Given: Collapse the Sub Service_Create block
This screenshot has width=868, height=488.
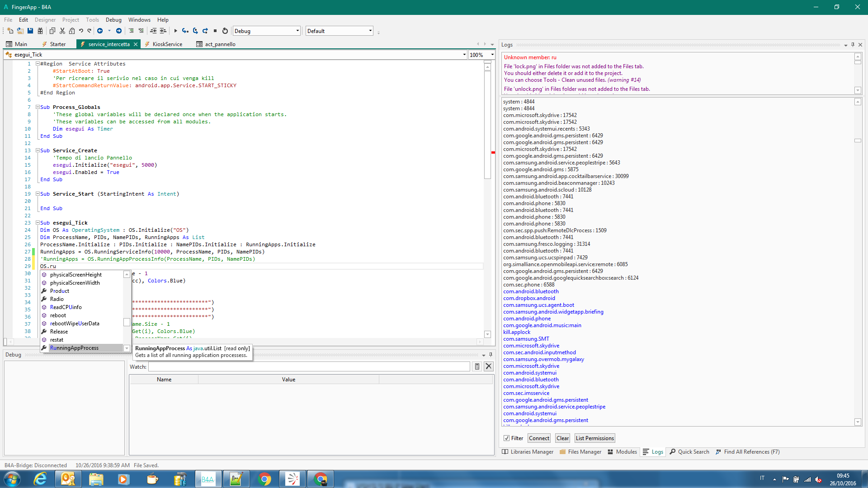Looking at the screenshot, I should [x=38, y=151].
